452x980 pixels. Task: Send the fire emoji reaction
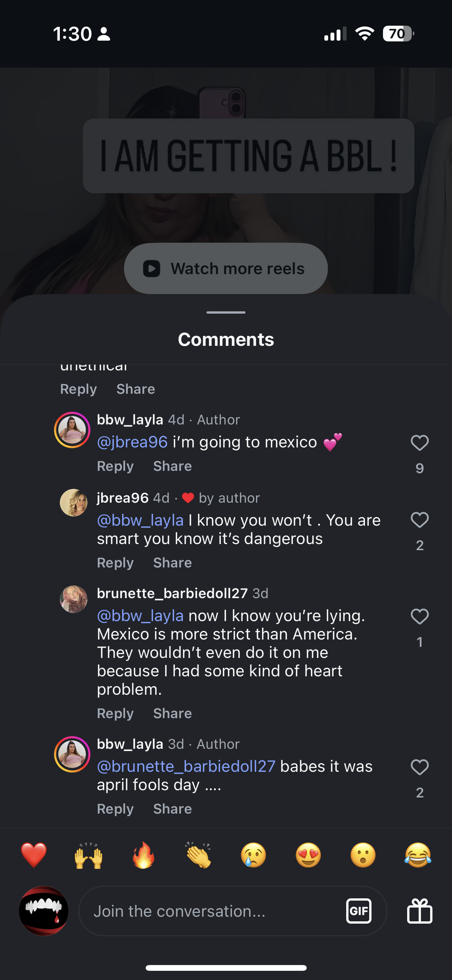143,855
